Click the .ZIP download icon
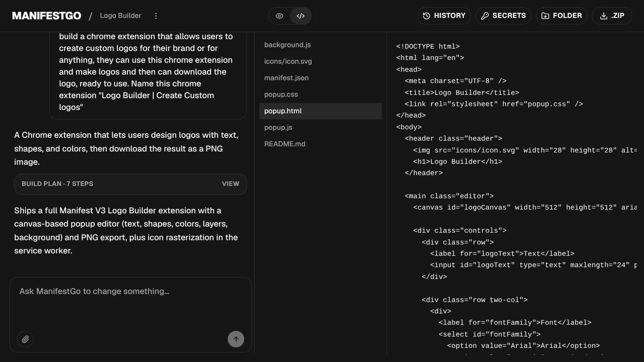 click(x=603, y=16)
